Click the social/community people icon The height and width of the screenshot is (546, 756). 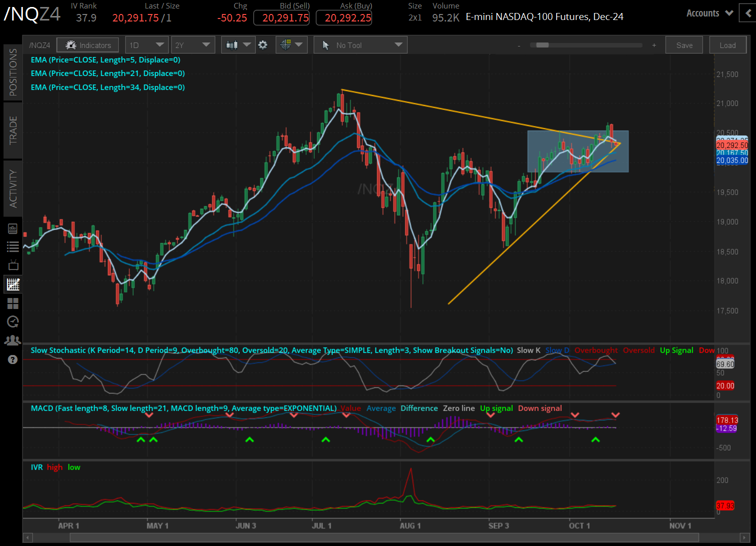tap(12, 340)
